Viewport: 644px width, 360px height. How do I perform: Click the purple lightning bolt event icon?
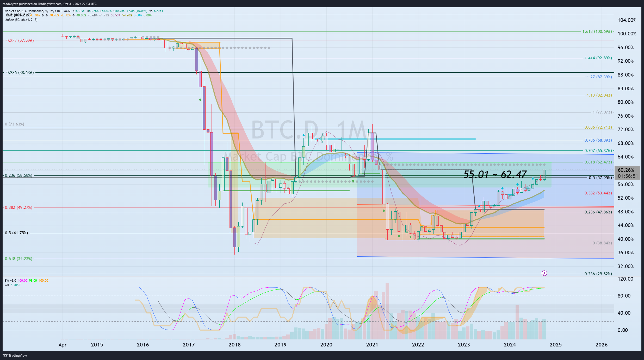pos(544,273)
